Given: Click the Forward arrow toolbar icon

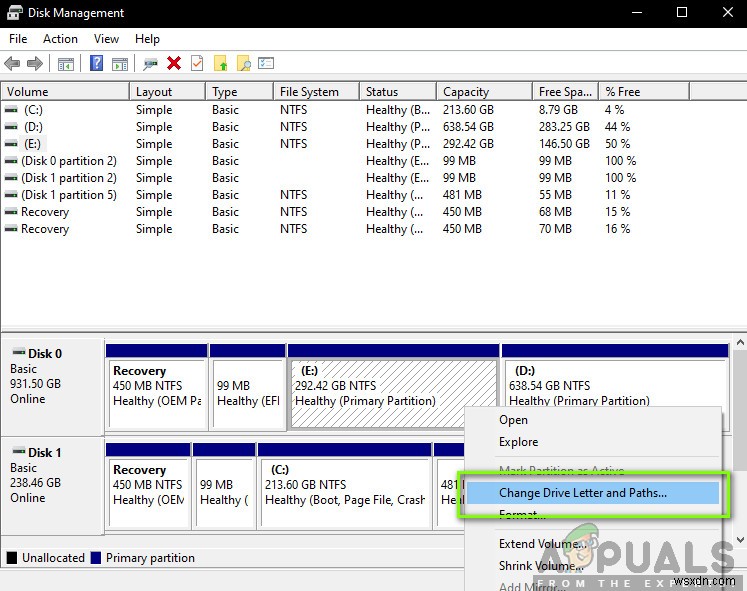Looking at the screenshot, I should click(x=35, y=63).
